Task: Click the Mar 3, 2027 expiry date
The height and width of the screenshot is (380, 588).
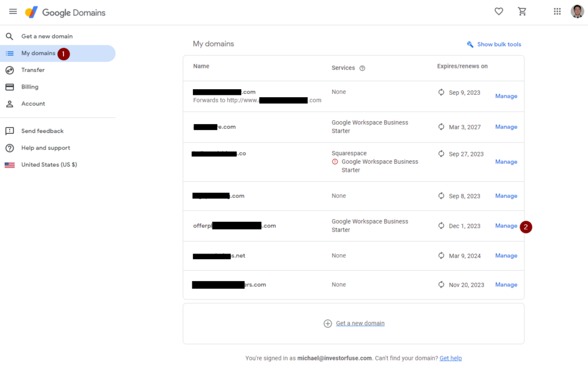Action: coord(465,127)
